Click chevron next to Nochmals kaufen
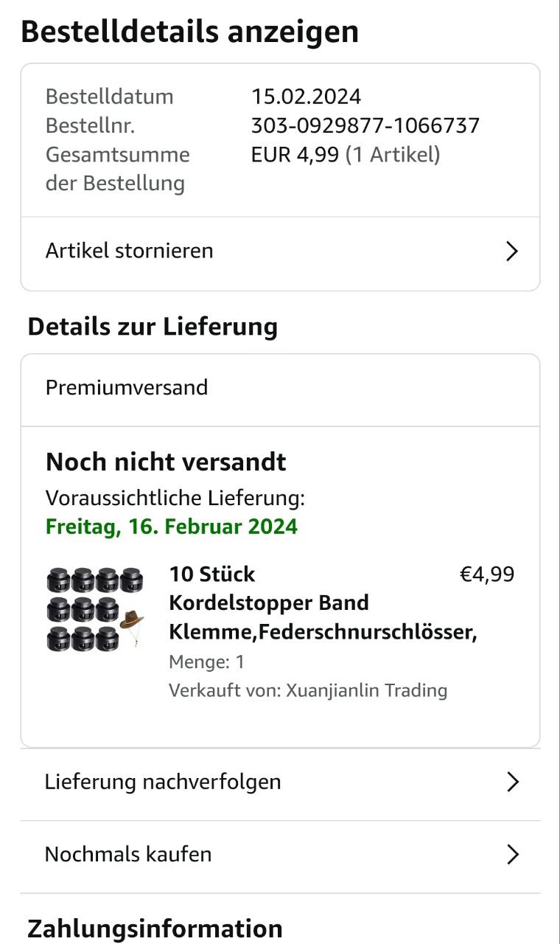 513,855
